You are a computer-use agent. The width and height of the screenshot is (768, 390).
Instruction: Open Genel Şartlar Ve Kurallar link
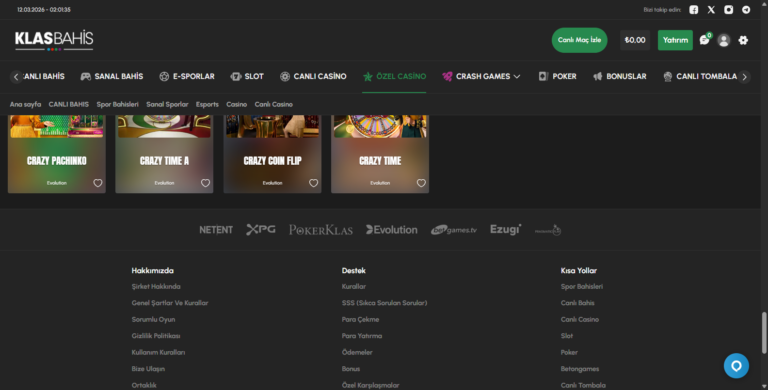[169, 303]
